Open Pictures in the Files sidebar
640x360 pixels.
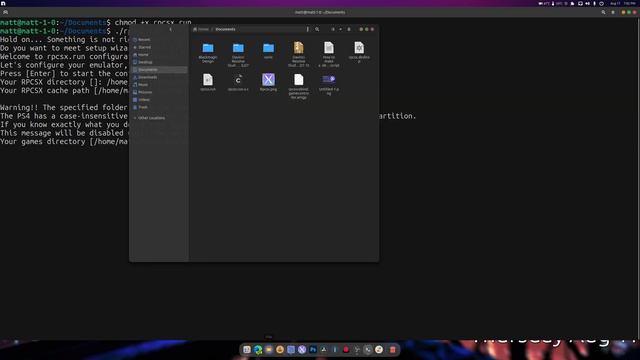click(159, 92)
